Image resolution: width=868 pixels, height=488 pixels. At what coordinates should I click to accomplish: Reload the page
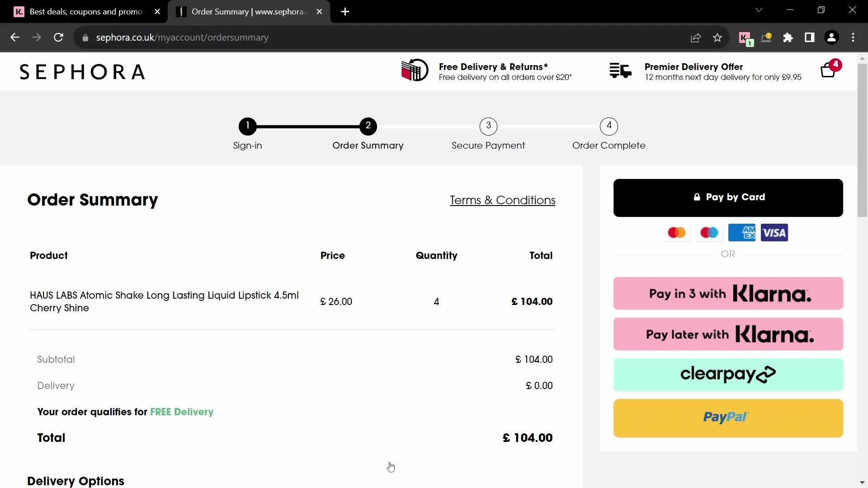tap(58, 38)
